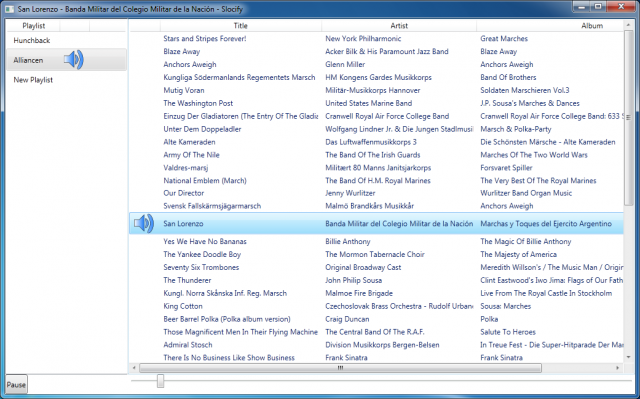Select the song 'The Thunderer'
Viewport: 640px width, 399px height.
click(x=187, y=280)
